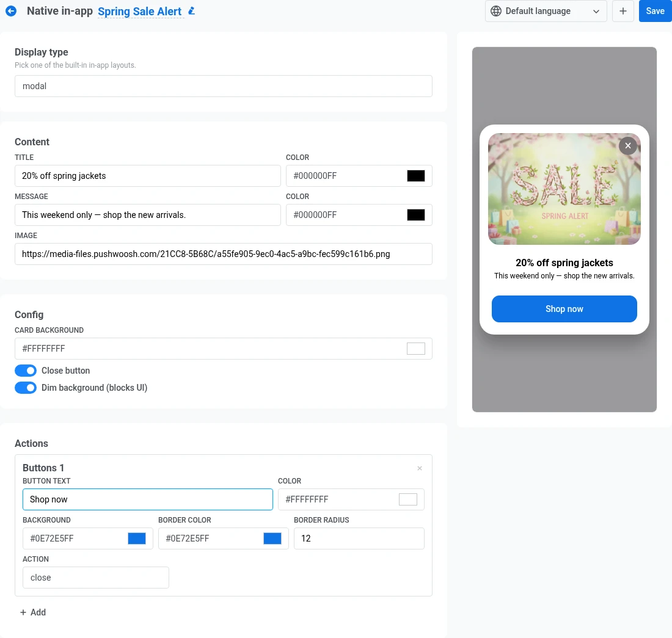Click the spring SALE image in preview
This screenshot has height=638, width=672.
pyautogui.click(x=564, y=189)
